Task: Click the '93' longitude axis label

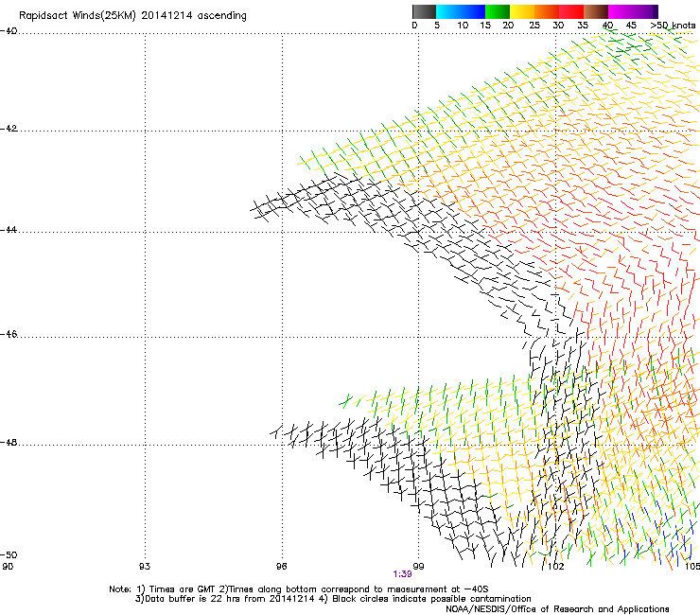Action: pyautogui.click(x=145, y=567)
